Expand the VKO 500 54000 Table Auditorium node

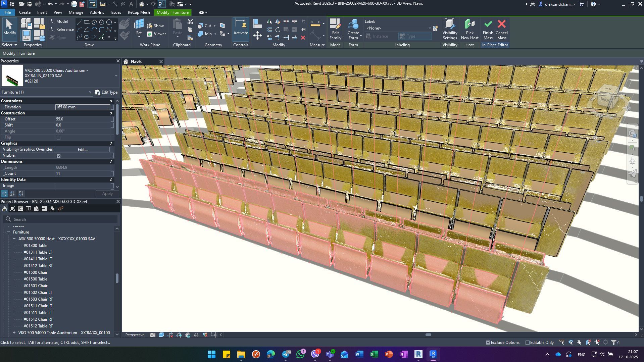point(14,333)
